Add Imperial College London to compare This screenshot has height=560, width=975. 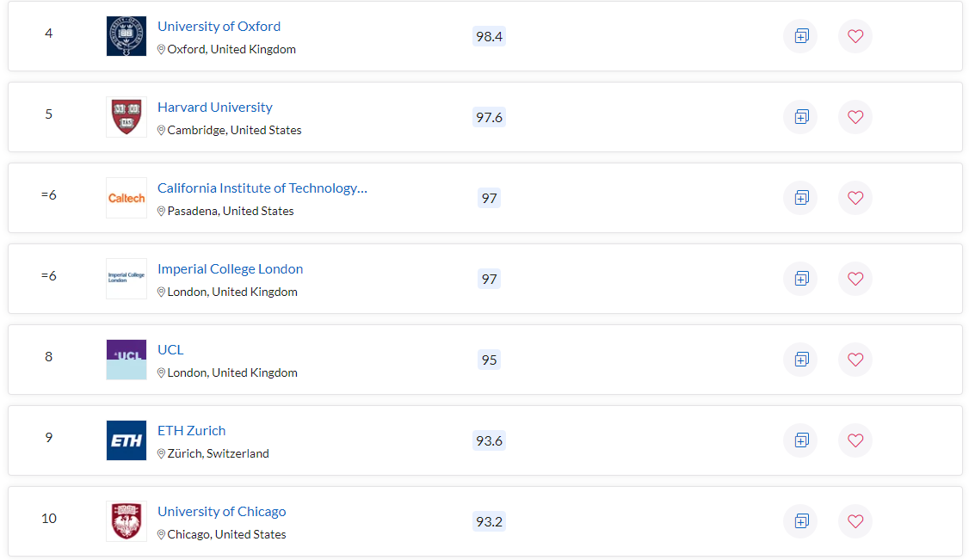click(x=801, y=279)
